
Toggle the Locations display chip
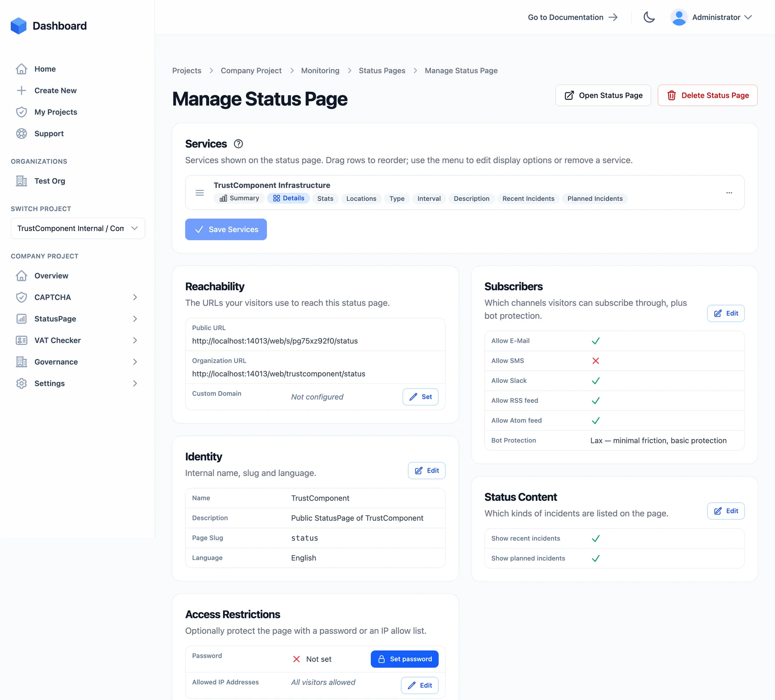(361, 199)
